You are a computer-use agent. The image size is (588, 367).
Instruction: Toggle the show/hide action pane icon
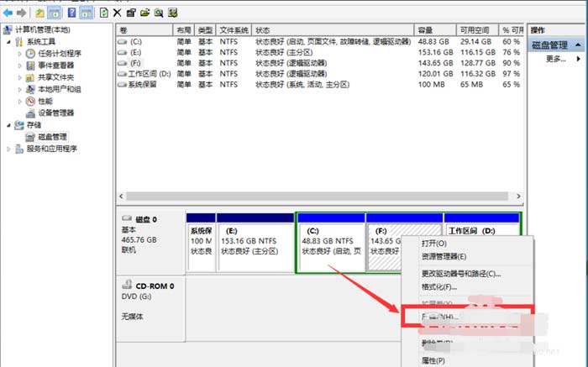(87, 13)
